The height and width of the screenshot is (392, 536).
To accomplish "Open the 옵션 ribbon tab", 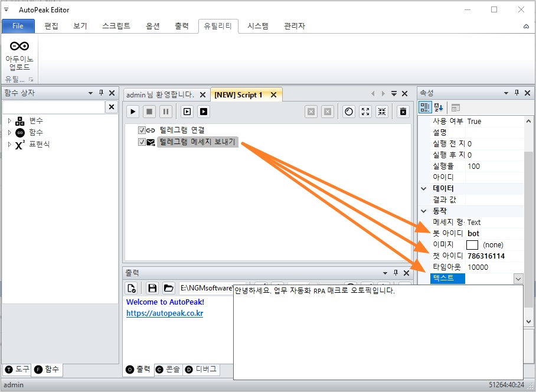I will (153, 26).
